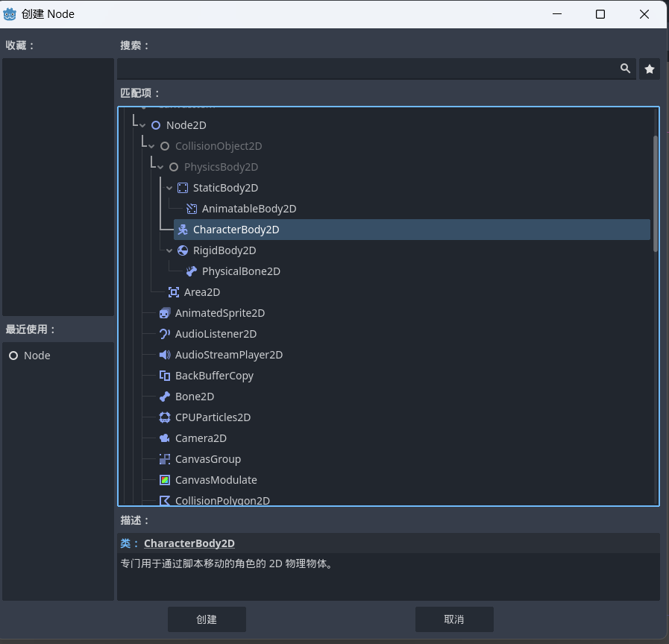Click the StaticBody2D node icon
The image size is (669, 644).
pyautogui.click(x=183, y=188)
